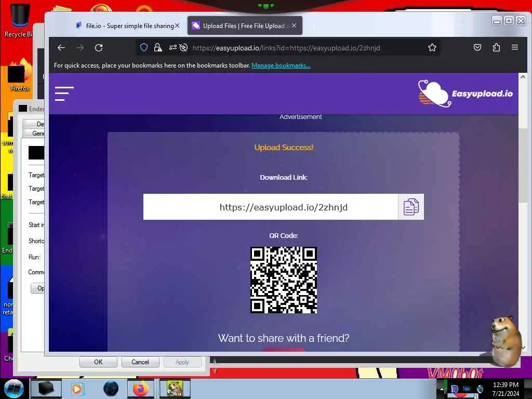The image size is (532, 399).
Task: Open the hamster Box taskbar icon
Action: [175, 389]
